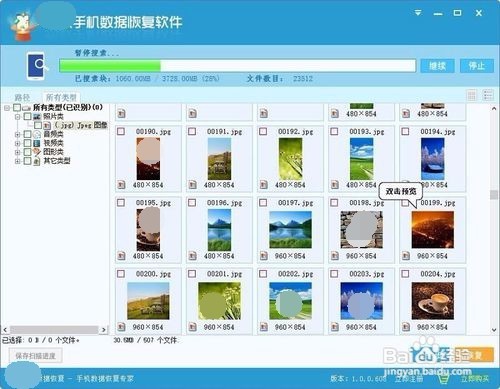Screen dimensions: 500x389
Task: Click 立即购买 (buy now) link
Action: [x=475, y=379]
